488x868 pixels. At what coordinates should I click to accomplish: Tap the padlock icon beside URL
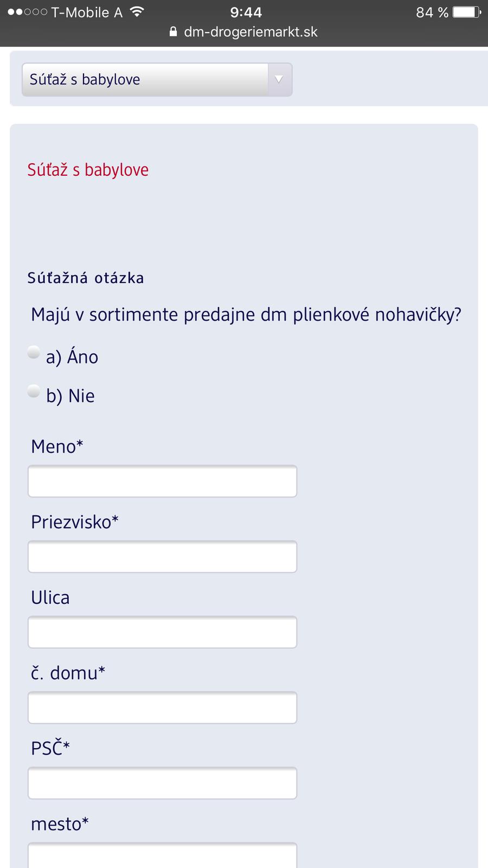click(173, 32)
